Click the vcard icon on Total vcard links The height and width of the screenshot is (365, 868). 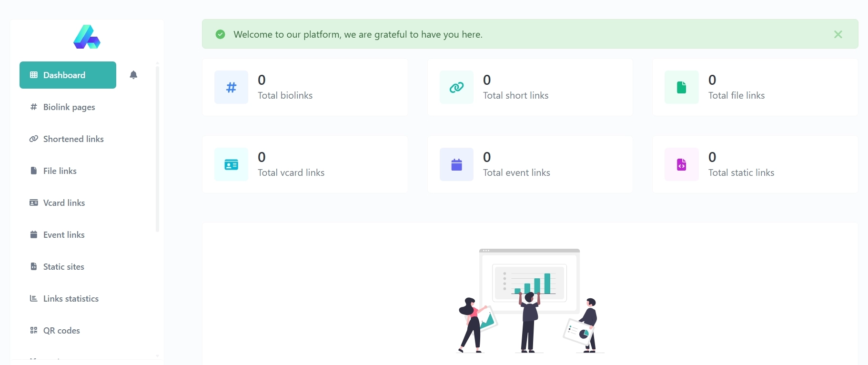pyautogui.click(x=231, y=164)
